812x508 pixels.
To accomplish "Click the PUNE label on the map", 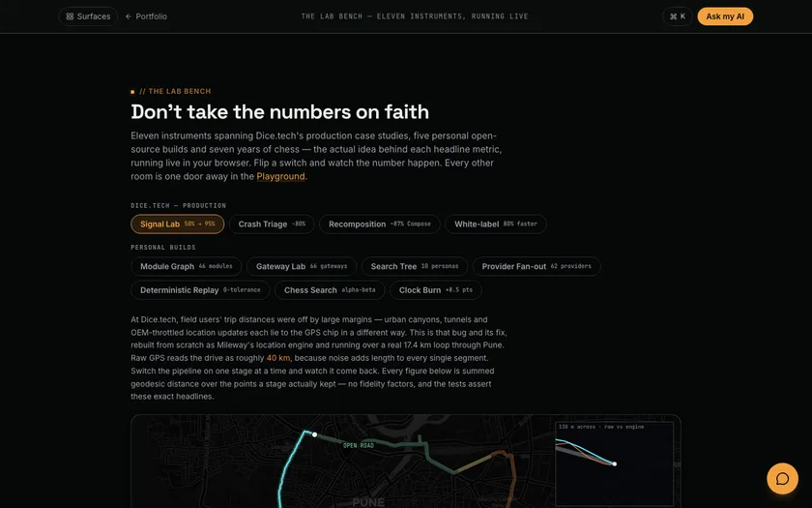I will [x=368, y=502].
